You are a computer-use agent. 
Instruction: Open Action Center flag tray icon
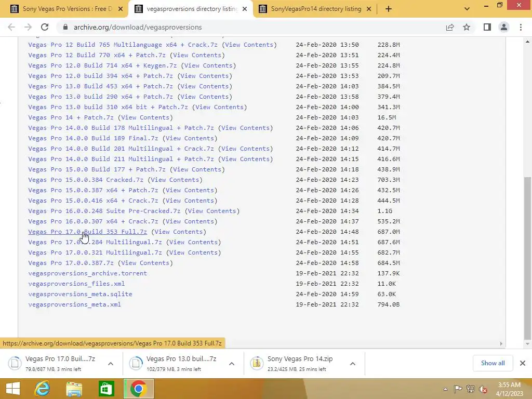coord(458,389)
